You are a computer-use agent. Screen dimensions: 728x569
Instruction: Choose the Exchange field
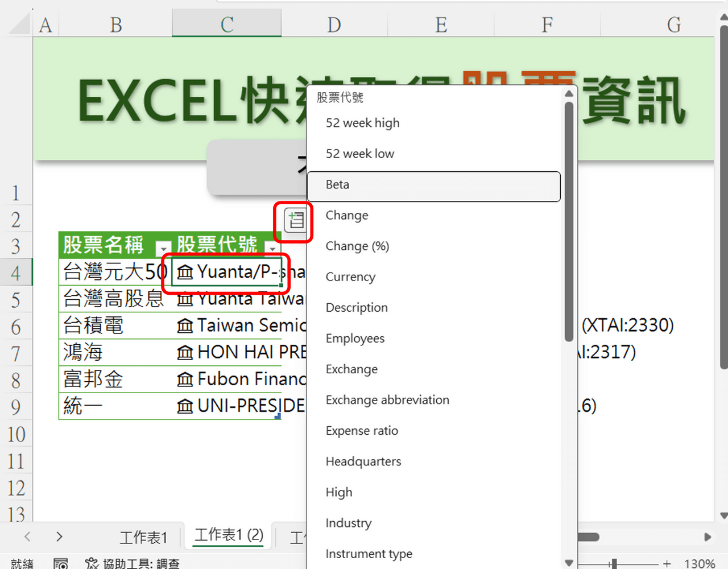click(x=434, y=369)
